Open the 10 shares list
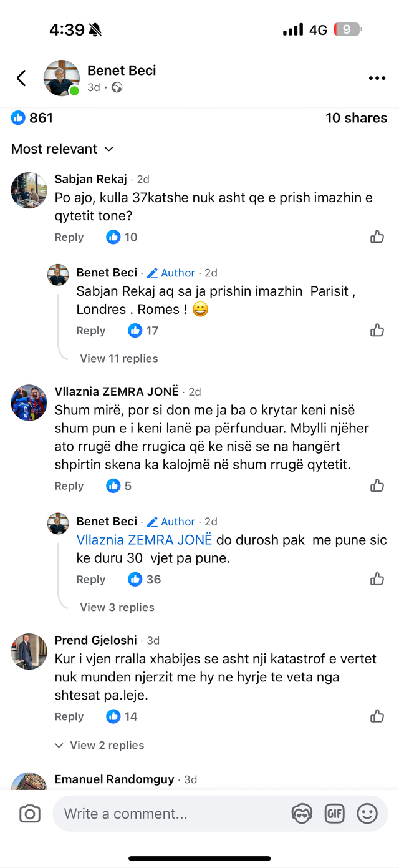 356,118
